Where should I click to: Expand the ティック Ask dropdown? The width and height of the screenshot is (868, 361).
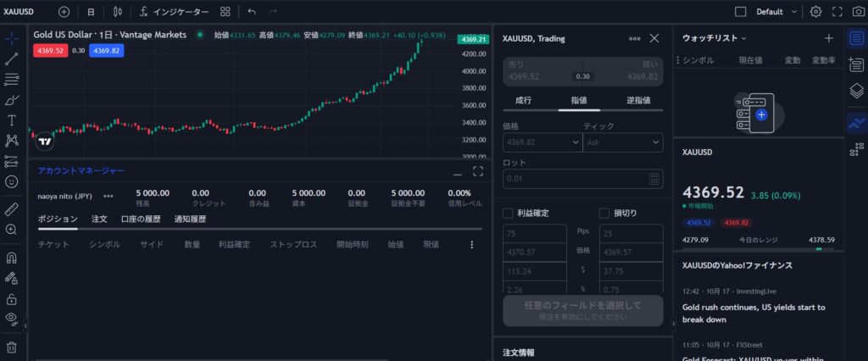pos(623,143)
